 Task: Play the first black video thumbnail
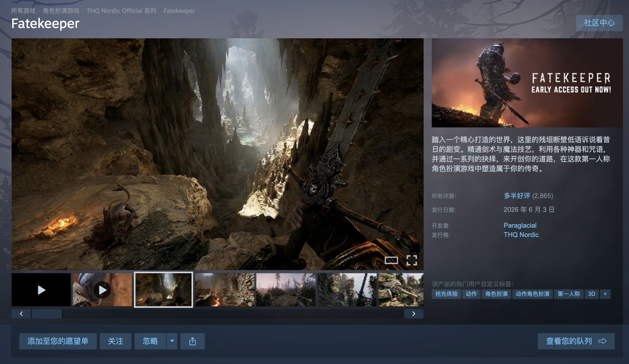(41, 290)
